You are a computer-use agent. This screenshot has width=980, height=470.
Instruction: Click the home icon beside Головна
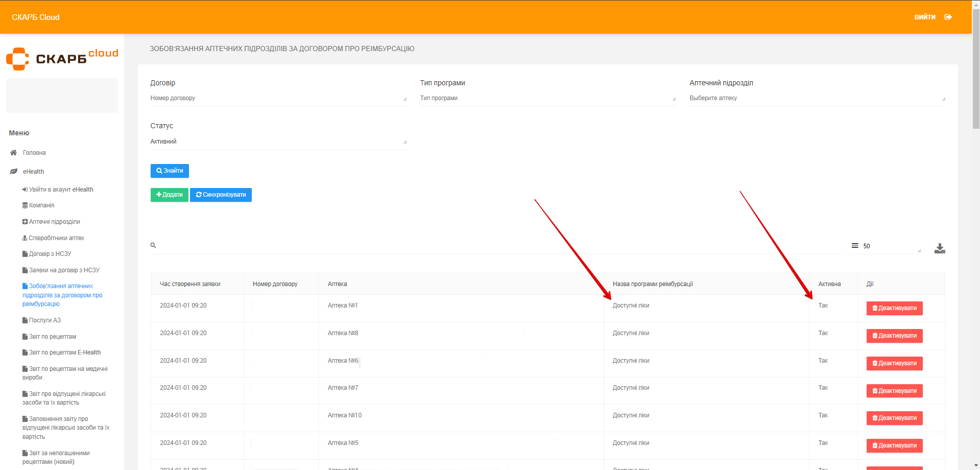[x=14, y=153]
